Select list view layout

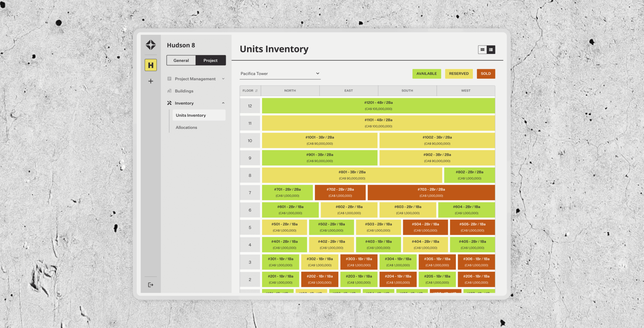pos(491,50)
